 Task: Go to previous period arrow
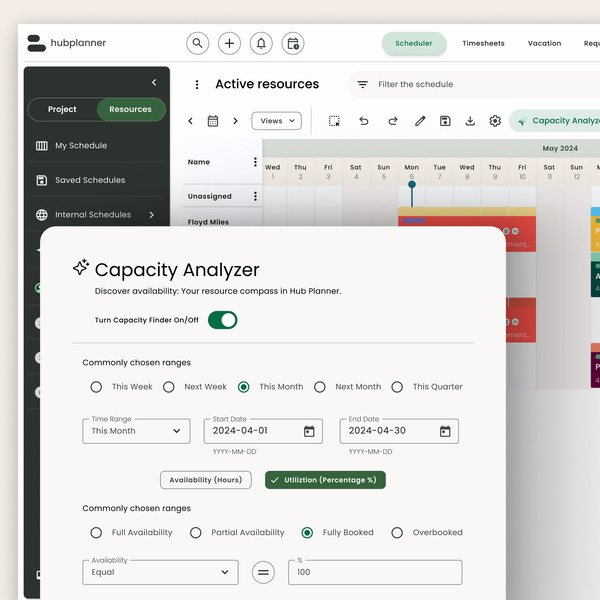pyautogui.click(x=191, y=121)
